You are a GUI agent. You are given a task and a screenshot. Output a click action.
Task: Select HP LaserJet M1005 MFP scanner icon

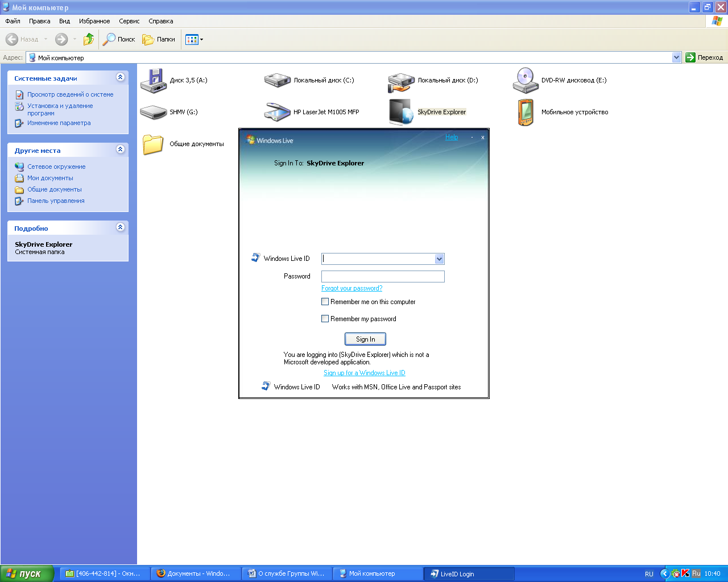pos(277,112)
